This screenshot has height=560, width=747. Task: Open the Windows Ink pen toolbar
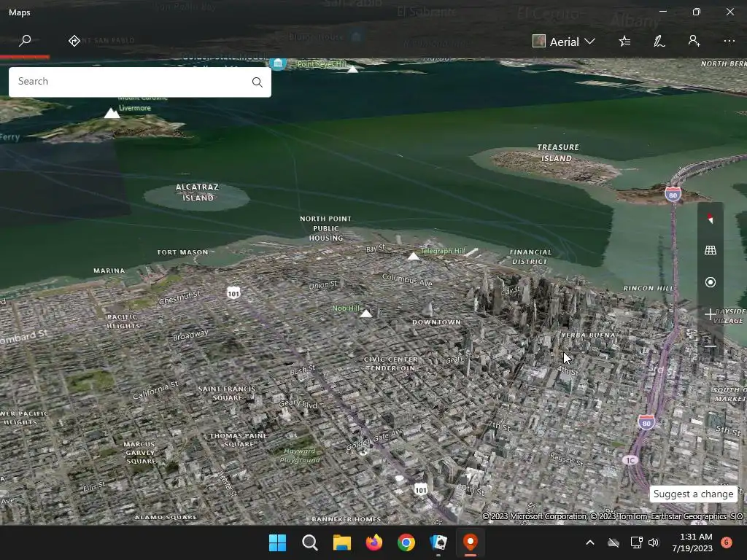coord(659,42)
